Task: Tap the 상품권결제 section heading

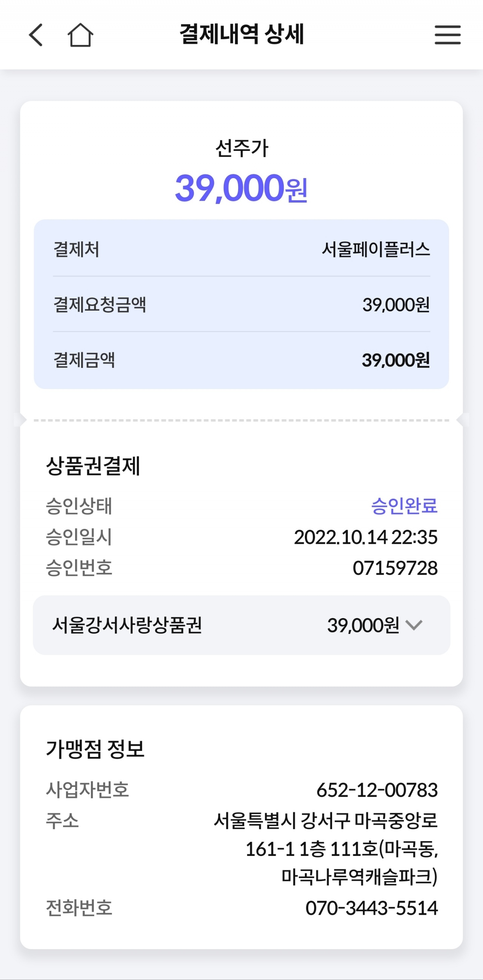Action: pos(93,466)
